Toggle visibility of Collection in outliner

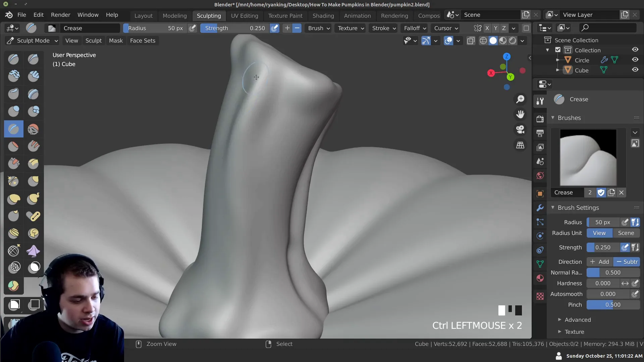[x=635, y=50]
